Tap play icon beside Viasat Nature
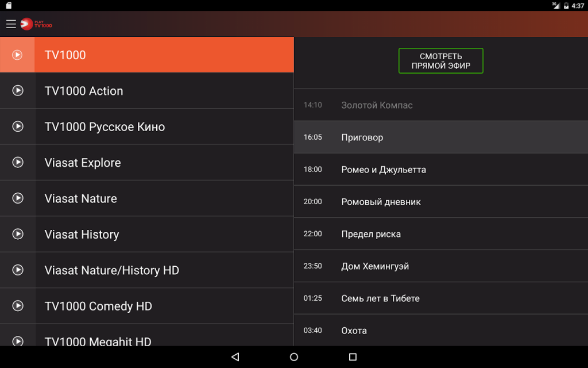 [x=18, y=198]
